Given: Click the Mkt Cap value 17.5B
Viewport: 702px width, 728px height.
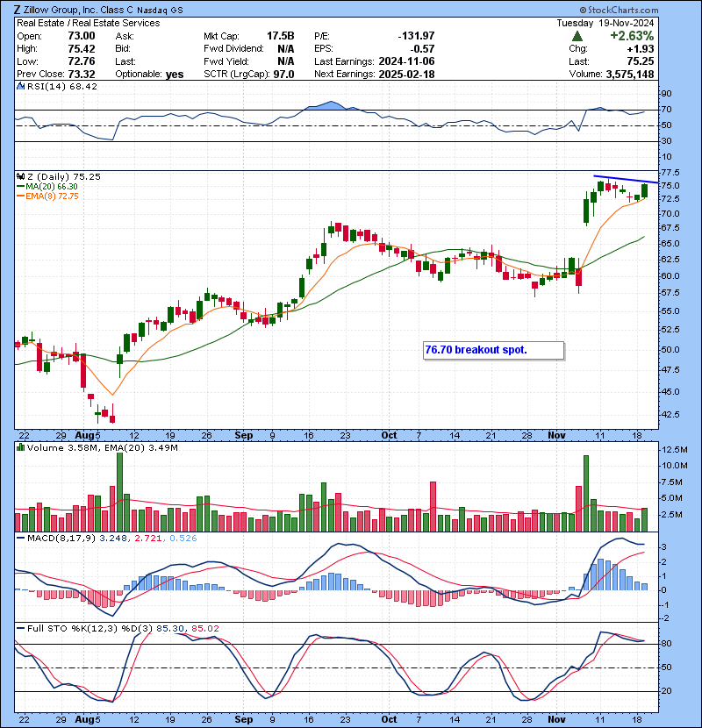Looking at the screenshot, I should coord(281,36).
